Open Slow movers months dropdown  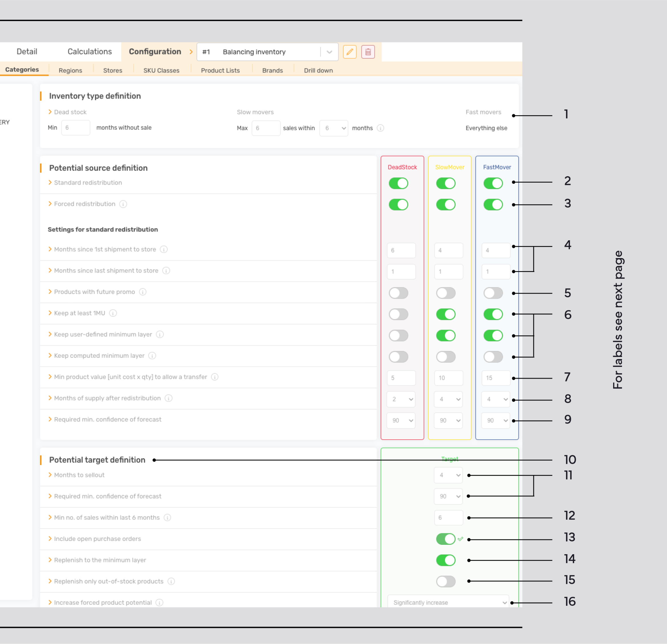(x=333, y=128)
